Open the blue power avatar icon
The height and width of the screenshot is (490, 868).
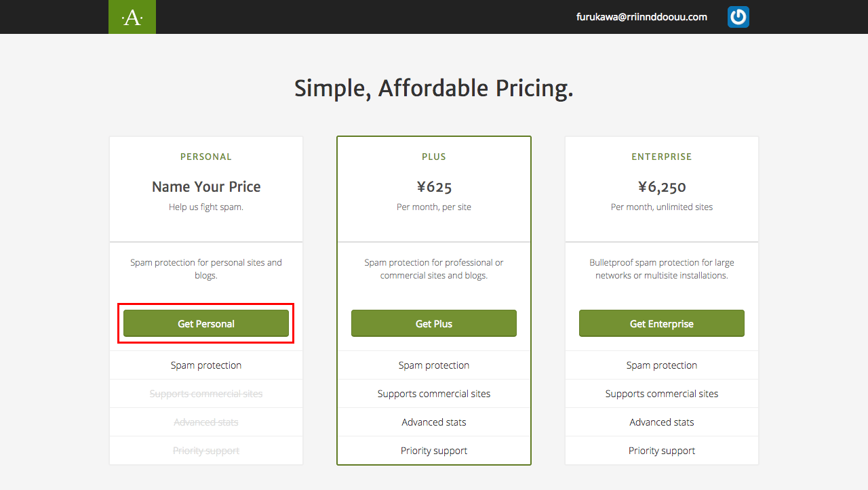tap(738, 17)
